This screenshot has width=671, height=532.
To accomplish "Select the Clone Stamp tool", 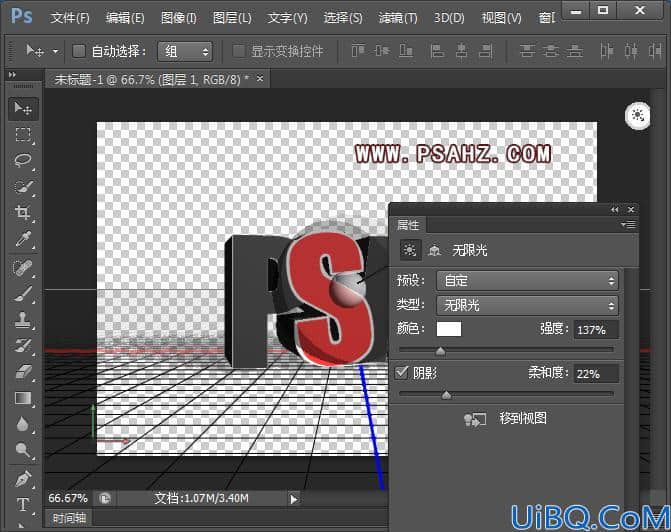I will pos(23,320).
